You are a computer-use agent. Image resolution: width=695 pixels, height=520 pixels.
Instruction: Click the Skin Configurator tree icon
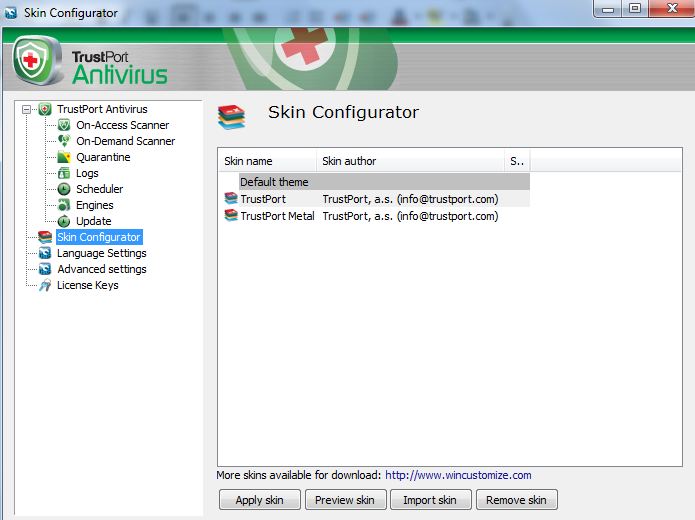point(45,237)
